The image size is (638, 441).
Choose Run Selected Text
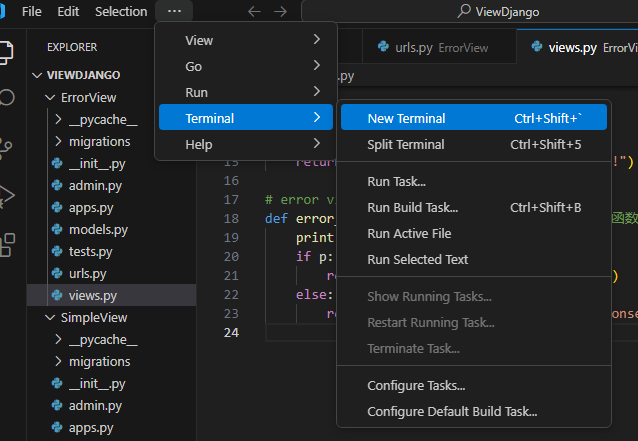(x=474, y=260)
